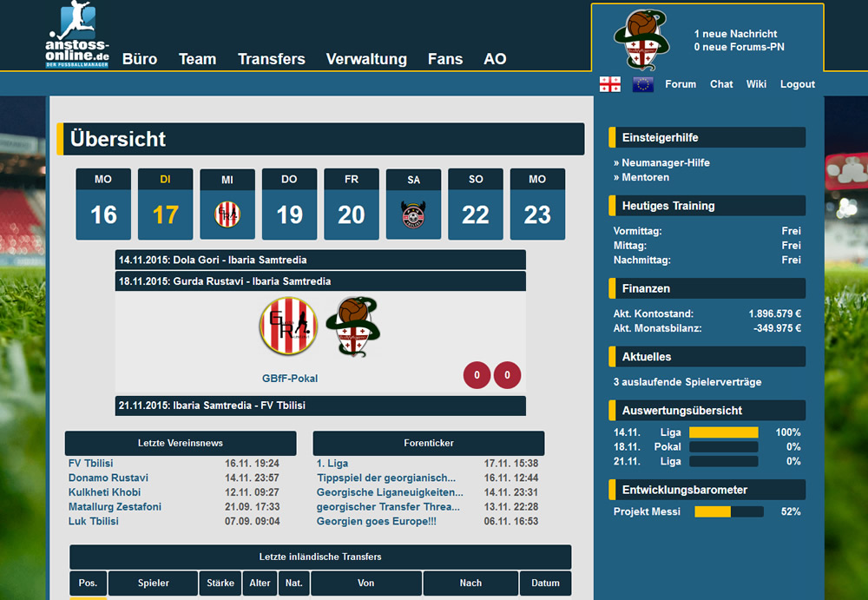Click the Vormittag training value Frei
The height and width of the screenshot is (600, 868).
791,231
